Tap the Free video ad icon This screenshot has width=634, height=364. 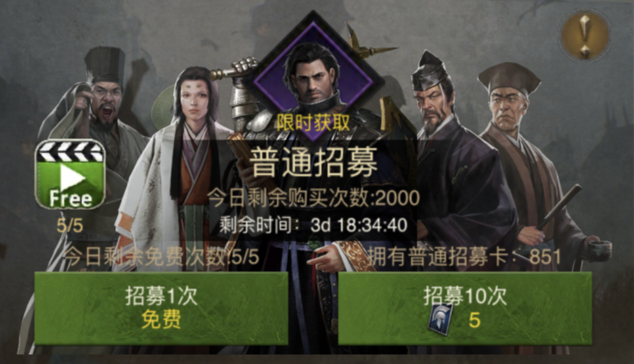pos(70,174)
